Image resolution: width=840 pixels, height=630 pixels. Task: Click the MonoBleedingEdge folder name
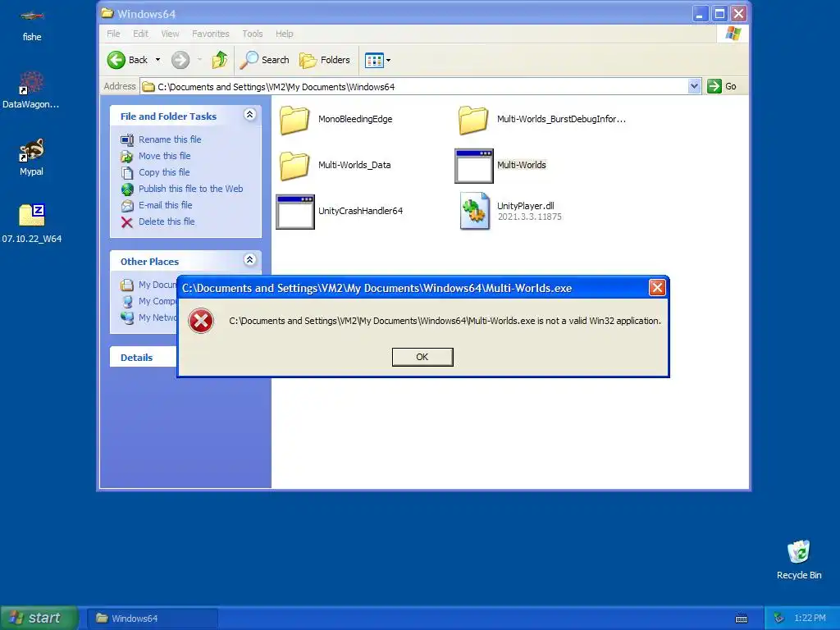click(355, 119)
